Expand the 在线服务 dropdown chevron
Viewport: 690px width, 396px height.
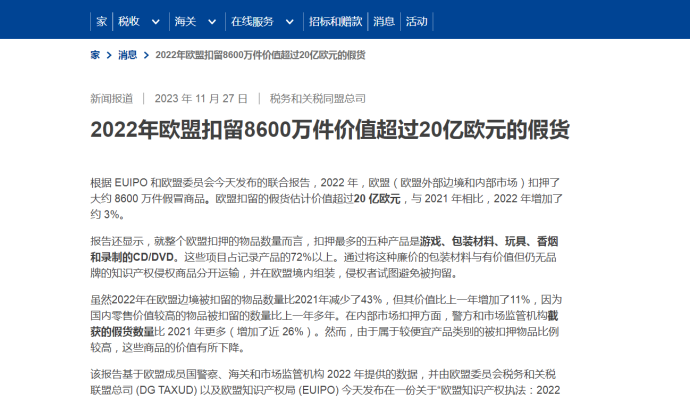(x=290, y=22)
